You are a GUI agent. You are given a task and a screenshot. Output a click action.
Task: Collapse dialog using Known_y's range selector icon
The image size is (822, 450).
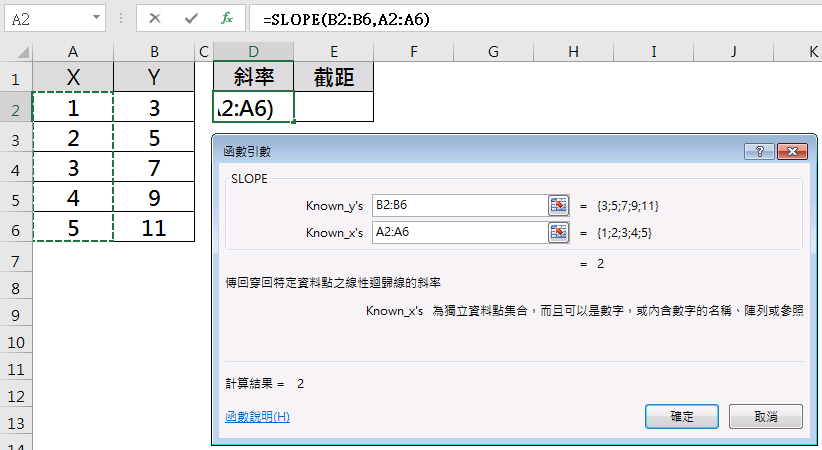click(558, 205)
